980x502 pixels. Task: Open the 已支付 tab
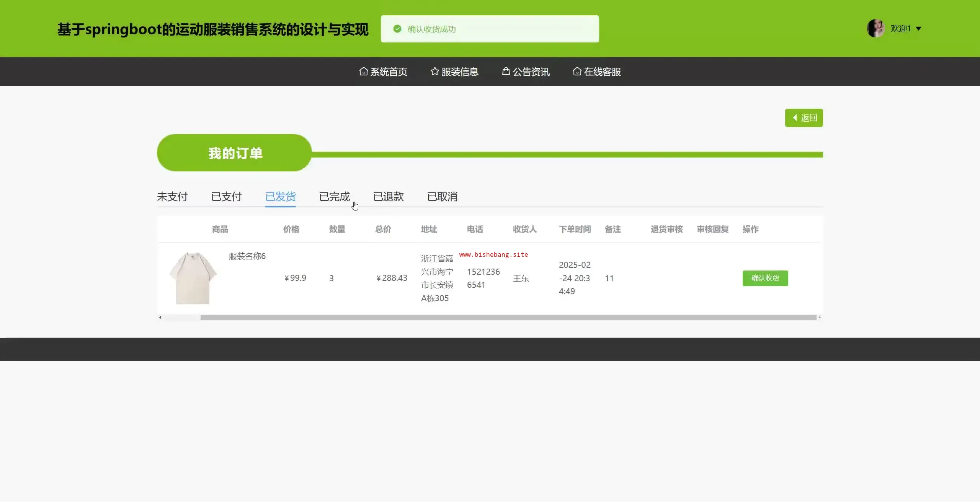[226, 197]
